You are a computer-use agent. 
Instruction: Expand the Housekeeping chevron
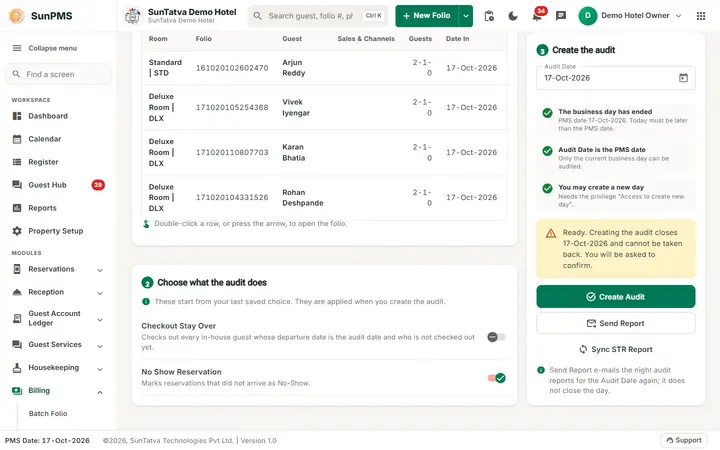pos(100,369)
